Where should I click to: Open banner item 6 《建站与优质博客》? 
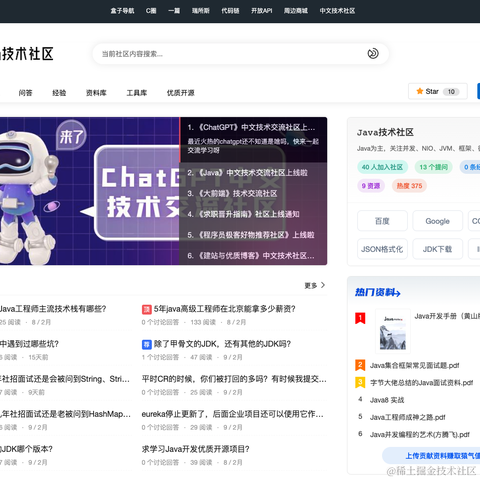[251, 256]
